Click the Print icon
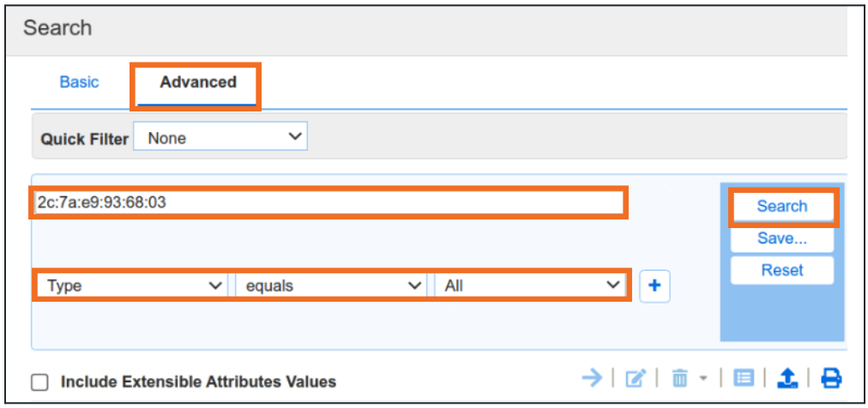868x408 pixels. (830, 378)
